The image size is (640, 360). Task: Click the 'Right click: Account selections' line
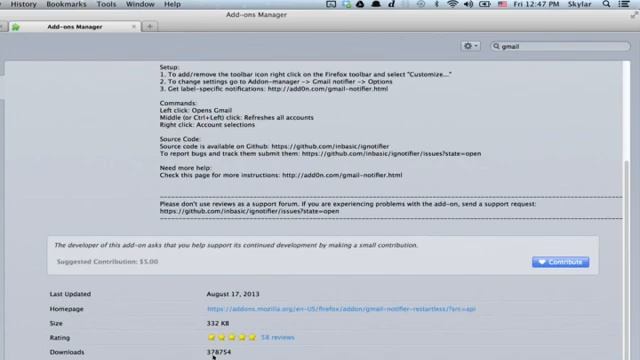[x=207, y=124]
